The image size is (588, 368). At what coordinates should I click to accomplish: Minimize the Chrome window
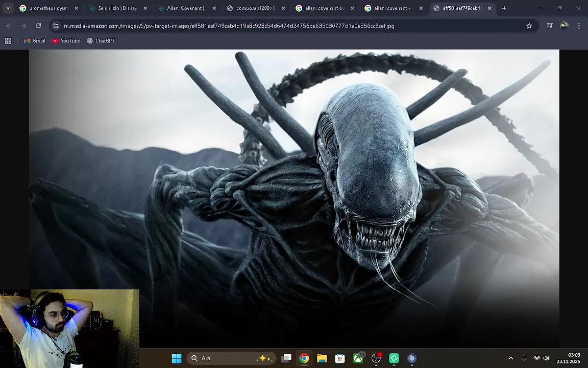541,8
